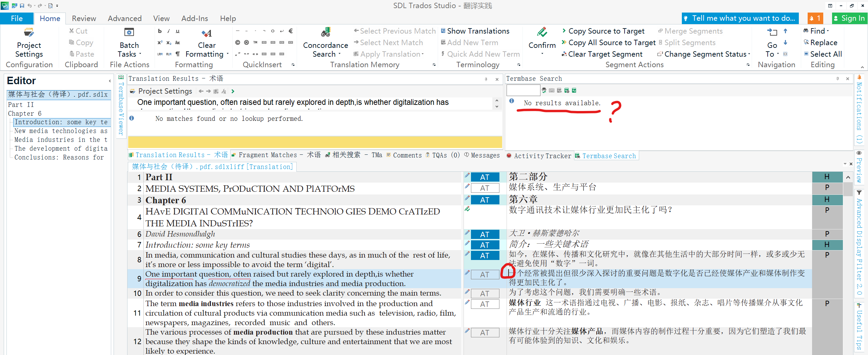Viewport: 868px width, 355px height.
Task: Pin the Termbase Search panel
Action: click(x=837, y=79)
